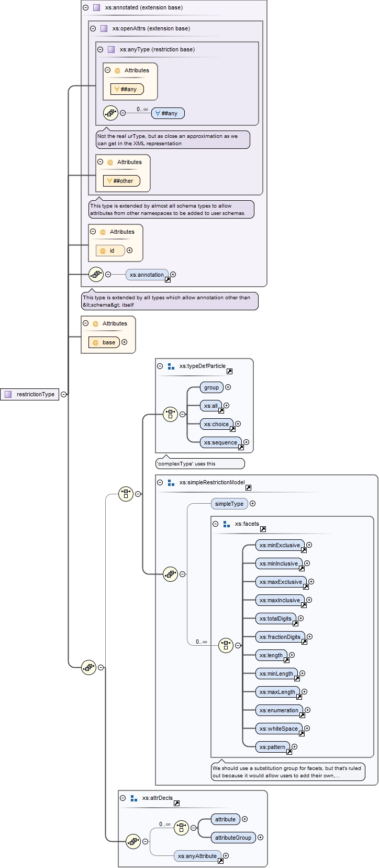379x868 pixels.
Task: Click the sequence compositor inside xs:simpleRestrictionModel
Action: pyautogui.click(x=171, y=574)
